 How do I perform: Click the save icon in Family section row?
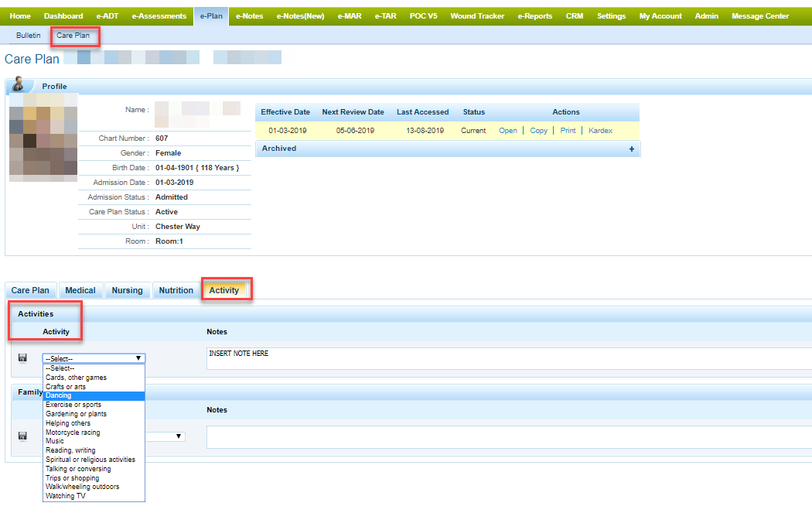pyautogui.click(x=22, y=436)
